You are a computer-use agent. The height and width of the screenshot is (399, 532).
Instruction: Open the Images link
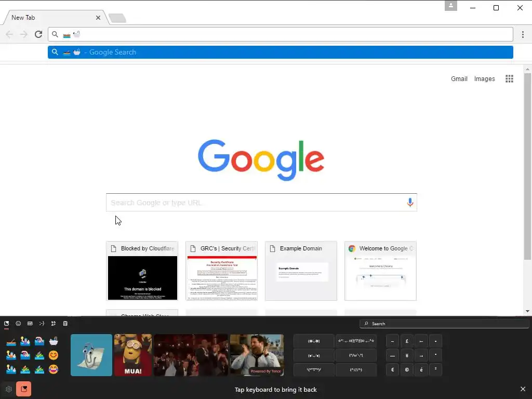point(484,79)
